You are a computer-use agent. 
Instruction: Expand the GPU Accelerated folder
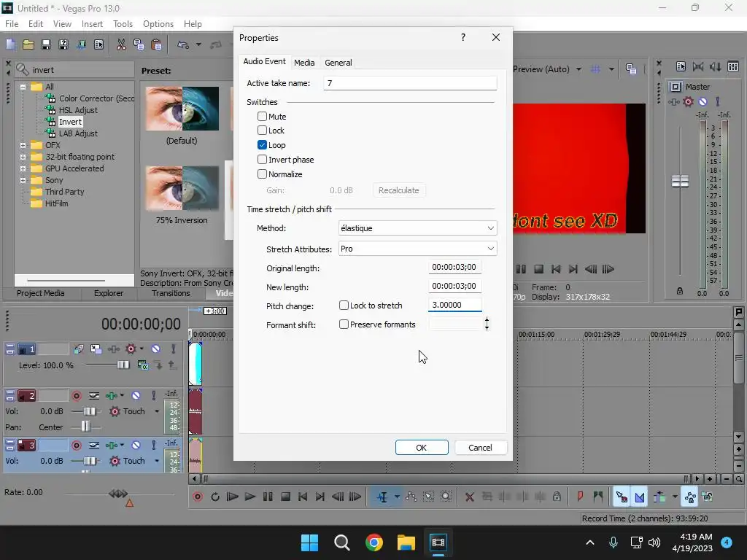coord(23,168)
